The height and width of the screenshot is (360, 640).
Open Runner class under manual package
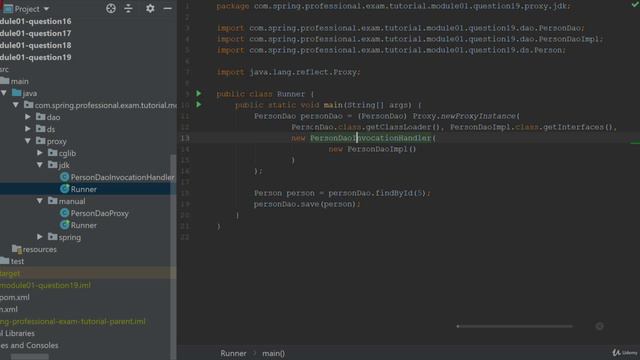[x=84, y=225]
